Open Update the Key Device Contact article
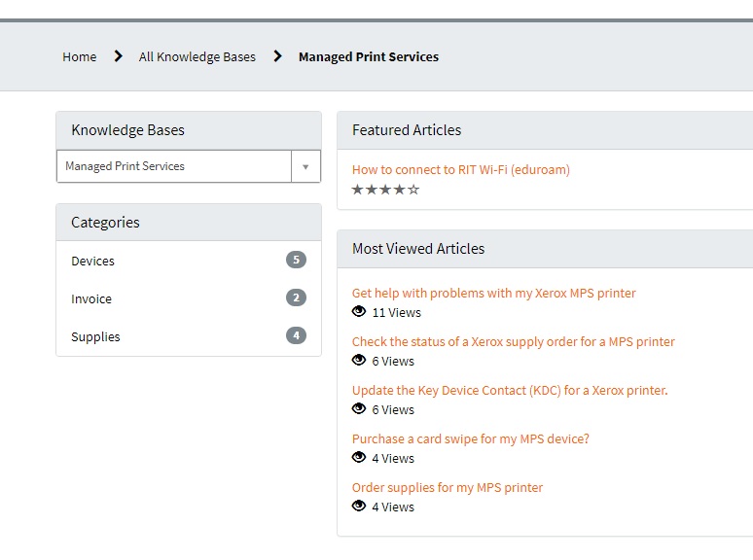This screenshot has height=560, width=753. tap(509, 390)
